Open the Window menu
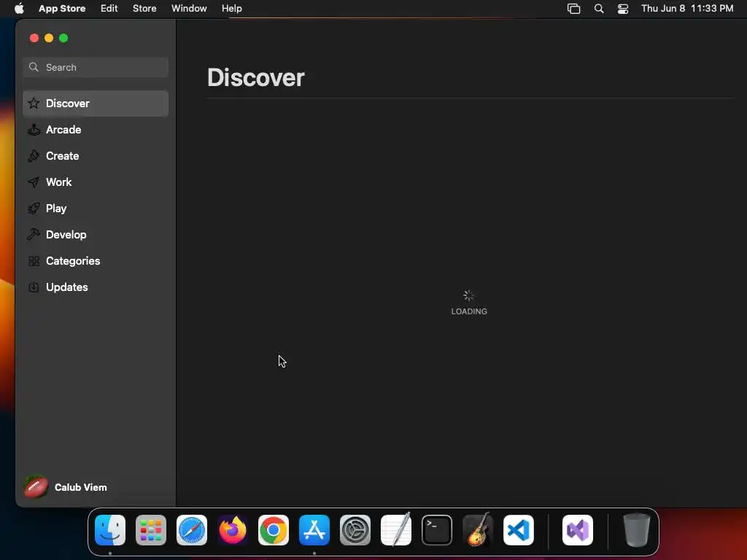 [189, 9]
